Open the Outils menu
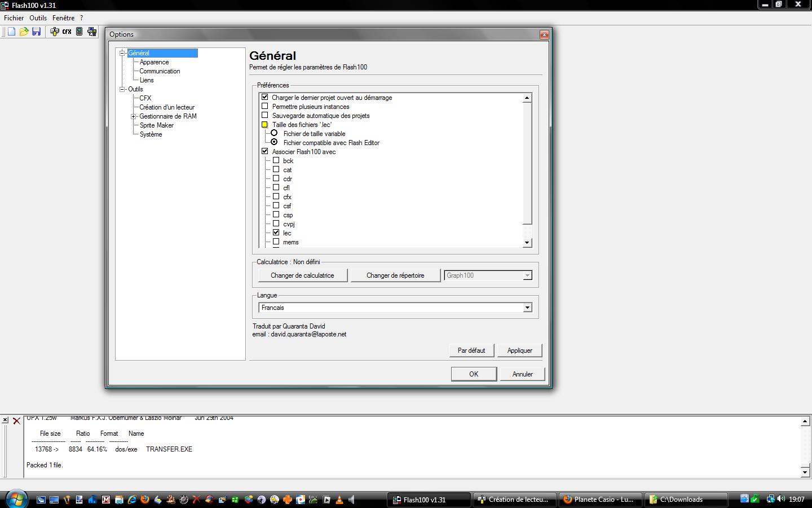Viewport: 812px width, 508px height. click(x=38, y=18)
